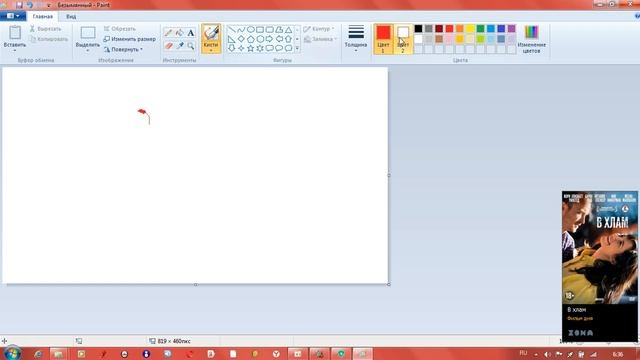
Task: Click the Save icon in the title bar
Action: (x=19, y=5)
